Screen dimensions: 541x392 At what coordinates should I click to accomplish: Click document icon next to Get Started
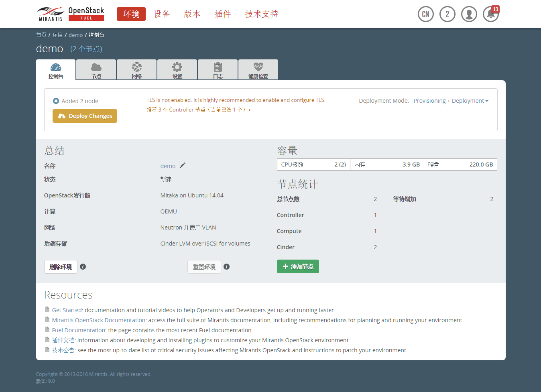click(x=47, y=310)
